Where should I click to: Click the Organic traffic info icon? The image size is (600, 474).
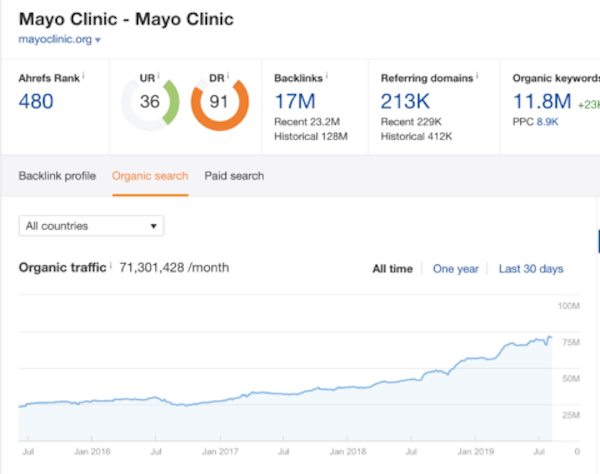(x=111, y=265)
